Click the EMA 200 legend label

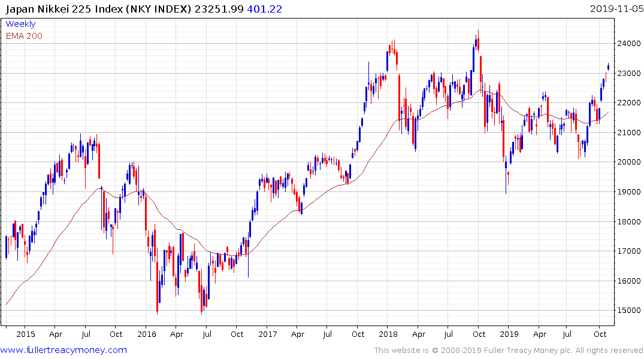(24, 36)
